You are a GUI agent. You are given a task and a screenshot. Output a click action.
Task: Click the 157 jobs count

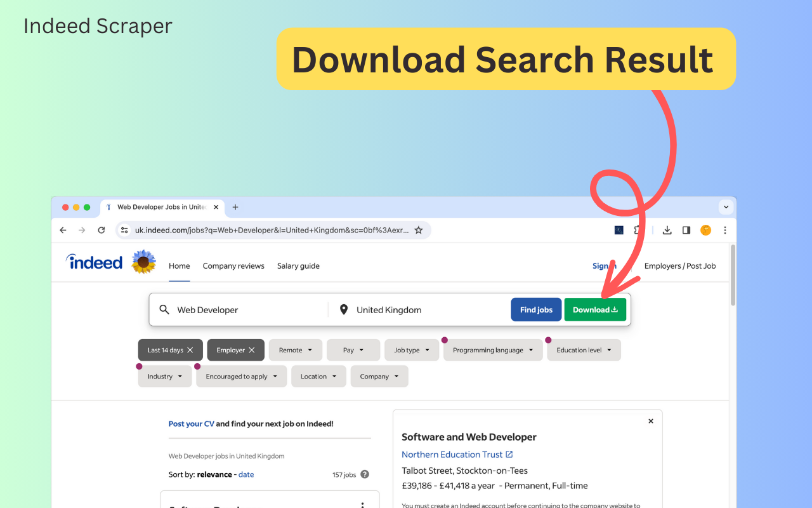[344, 474]
